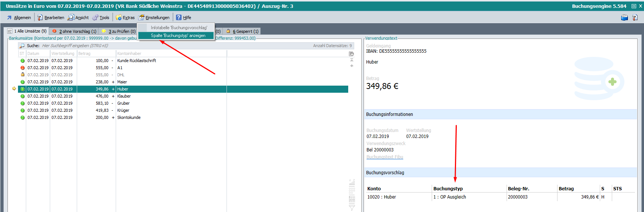The height and width of the screenshot is (212, 644).
Task: Open the Extras menu
Action: (125, 18)
